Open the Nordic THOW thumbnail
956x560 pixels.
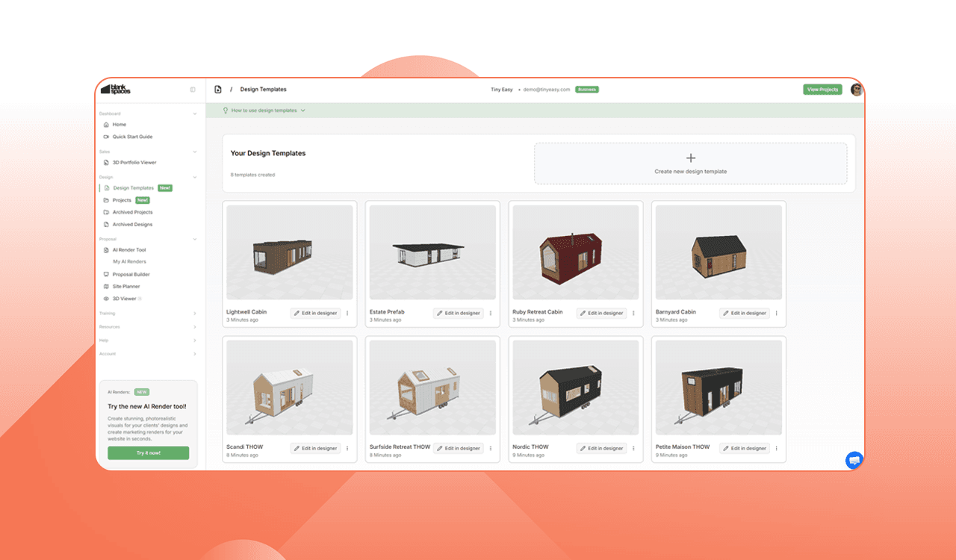pos(576,388)
